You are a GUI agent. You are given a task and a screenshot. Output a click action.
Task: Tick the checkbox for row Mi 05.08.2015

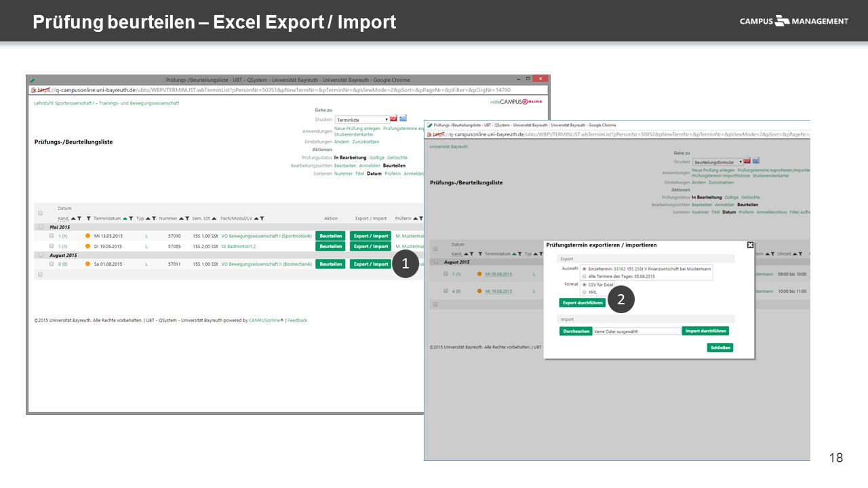[x=446, y=274]
